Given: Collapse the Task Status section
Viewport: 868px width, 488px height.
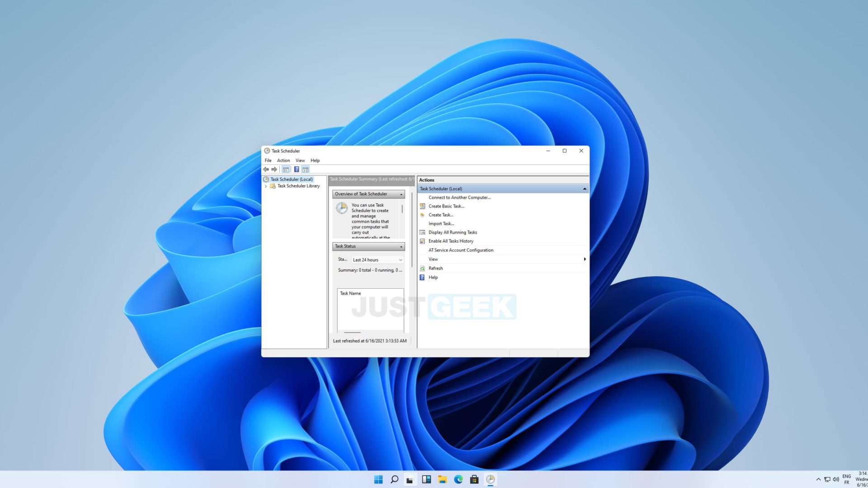Looking at the screenshot, I should click(x=401, y=247).
